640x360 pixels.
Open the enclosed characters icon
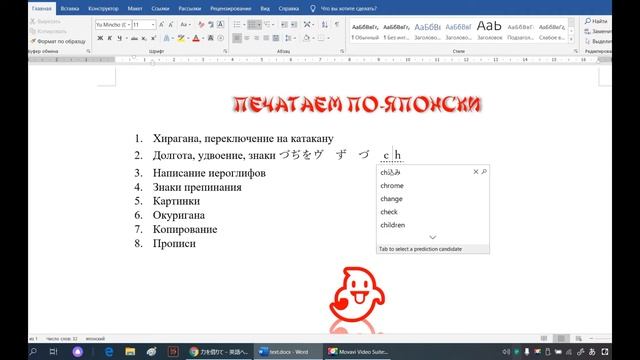(220, 38)
